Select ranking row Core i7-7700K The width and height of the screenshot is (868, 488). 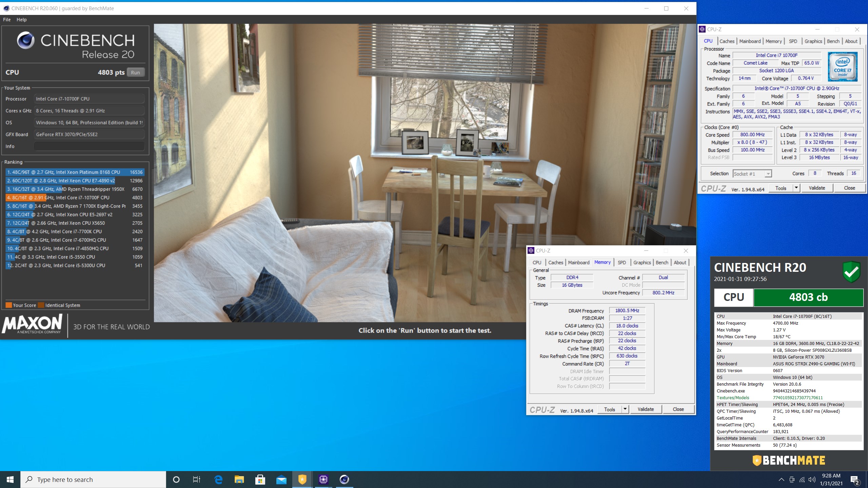point(75,231)
